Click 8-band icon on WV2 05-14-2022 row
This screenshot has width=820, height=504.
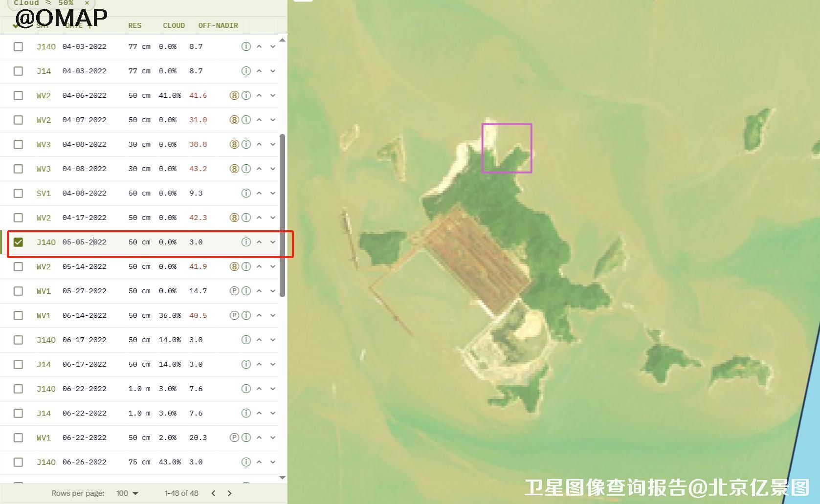234,266
